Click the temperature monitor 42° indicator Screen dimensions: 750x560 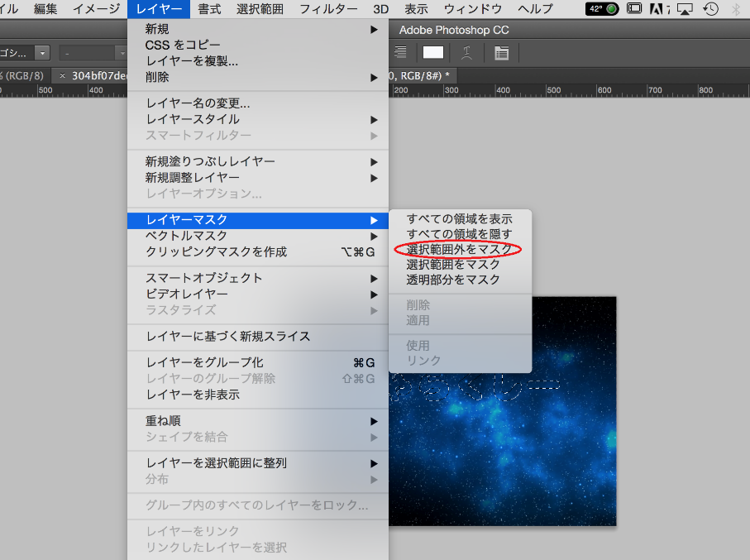point(602,9)
